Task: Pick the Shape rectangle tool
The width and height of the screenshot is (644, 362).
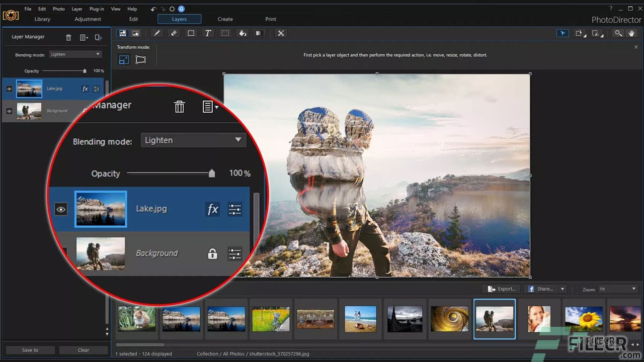Action: point(191,33)
